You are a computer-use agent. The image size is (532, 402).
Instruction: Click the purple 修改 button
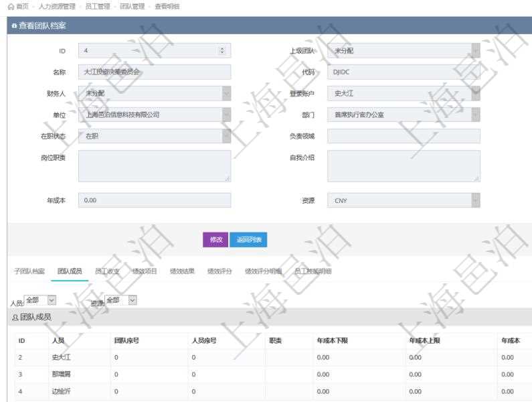click(215, 239)
